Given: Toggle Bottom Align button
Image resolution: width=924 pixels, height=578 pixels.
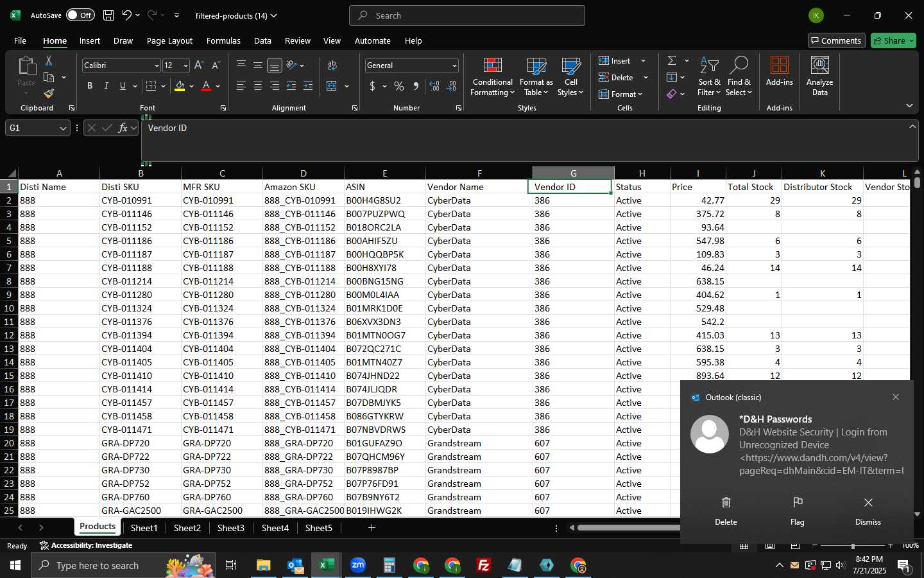Looking at the screenshot, I should point(274,66).
